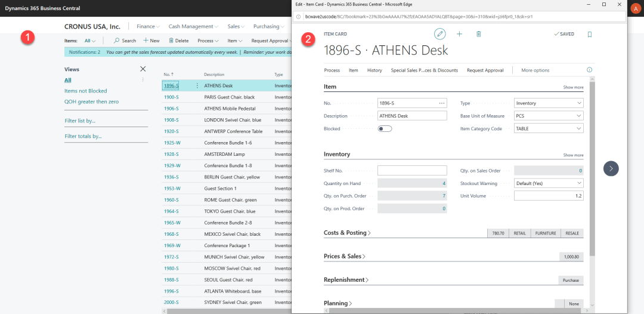Select Items not Blocked view
Image resolution: width=644 pixels, height=314 pixels.
pos(86,91)
